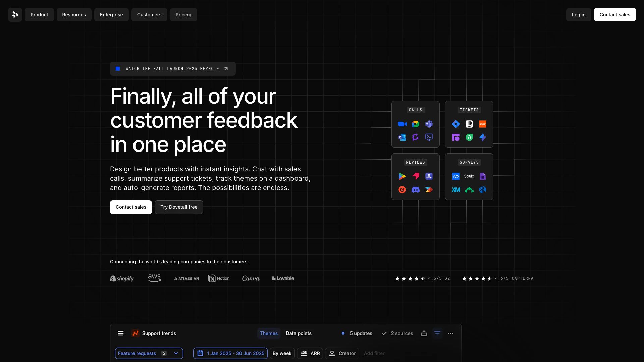This screenshot has height=362, width=644.
Task: Click the Try Dovetail free button
Action: click(178, 207)
